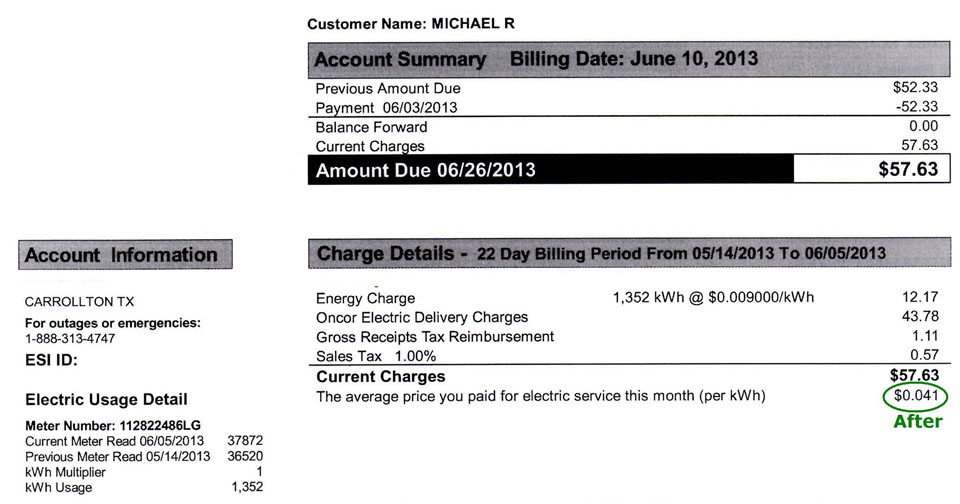
Task: Select the outage phone number 1-888-313-4747
Action: (x=70, y=339)
